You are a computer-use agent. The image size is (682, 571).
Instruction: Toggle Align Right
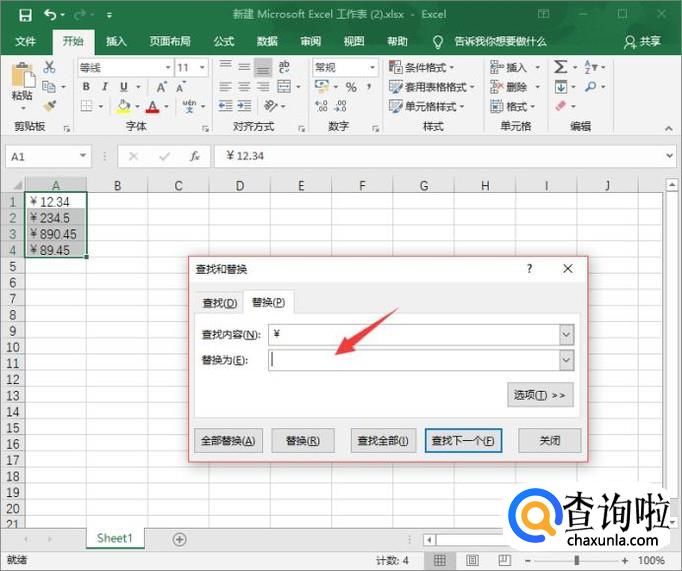coord(263,87)
